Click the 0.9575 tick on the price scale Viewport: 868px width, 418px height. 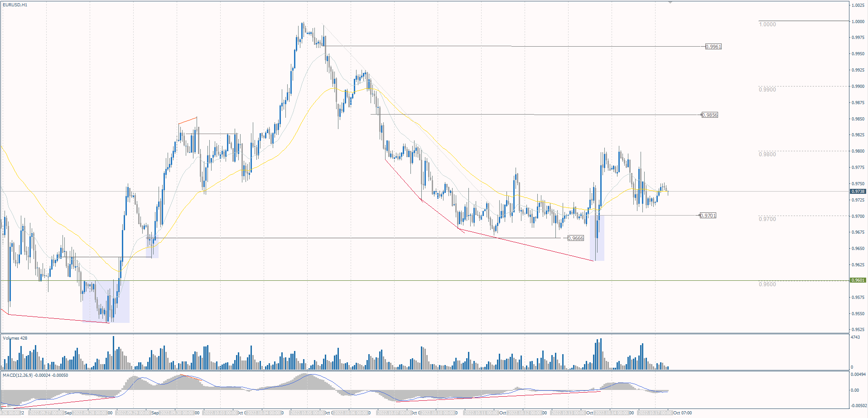pyautogui.click(x=858, y=298)
